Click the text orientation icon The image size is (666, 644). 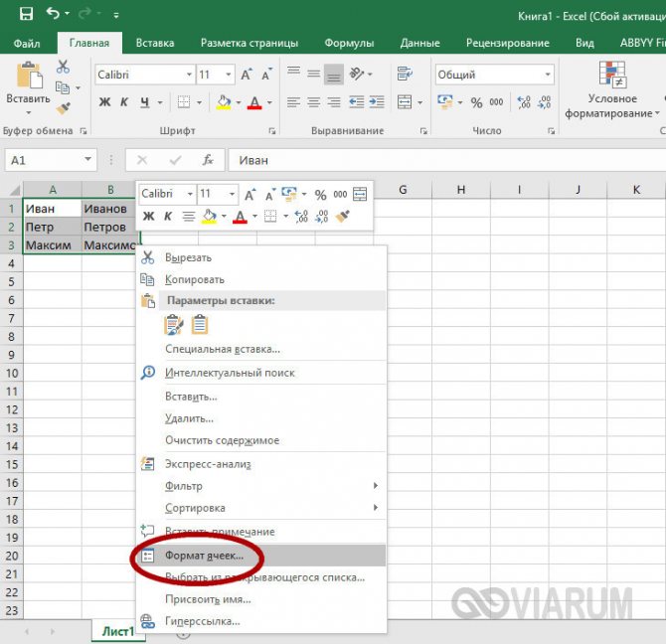[357, 74]
